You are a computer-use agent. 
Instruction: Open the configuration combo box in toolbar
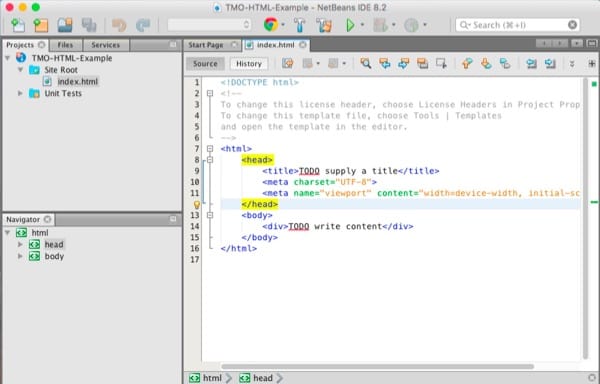click(x=209, y=25)
